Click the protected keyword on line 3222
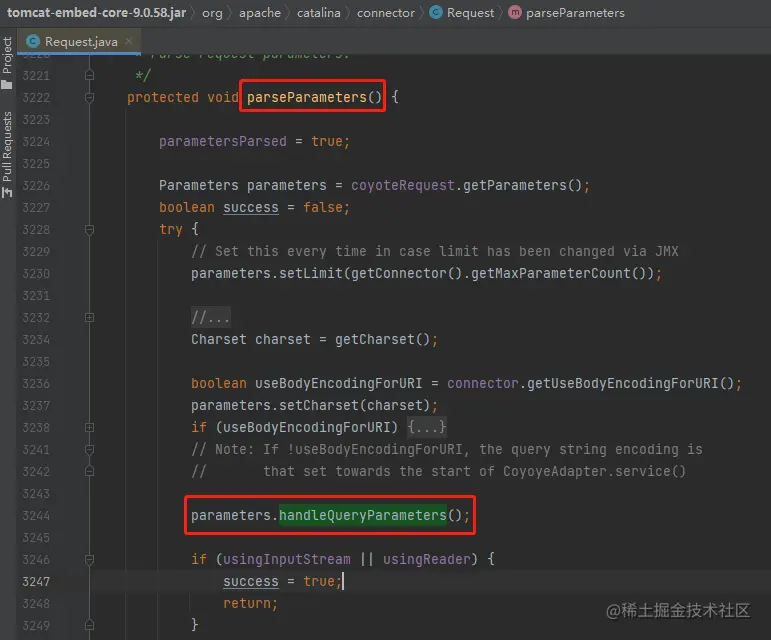The image size is (771, 640). (163, 97)
